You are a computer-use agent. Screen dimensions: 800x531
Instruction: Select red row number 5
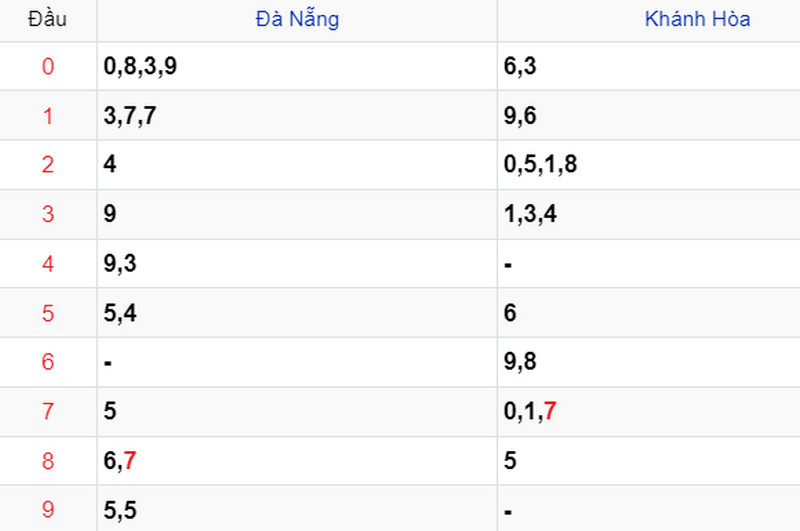48,313
